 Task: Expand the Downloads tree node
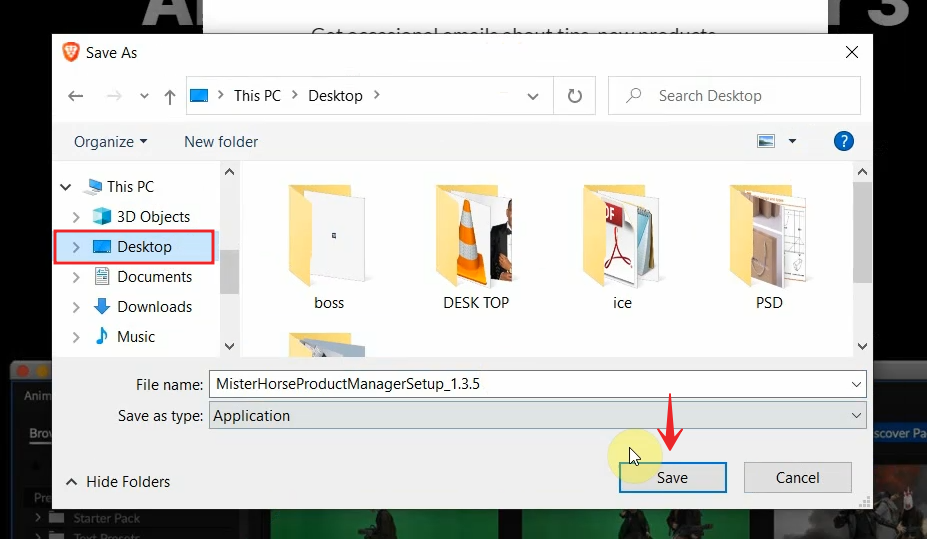pos(76,307)
